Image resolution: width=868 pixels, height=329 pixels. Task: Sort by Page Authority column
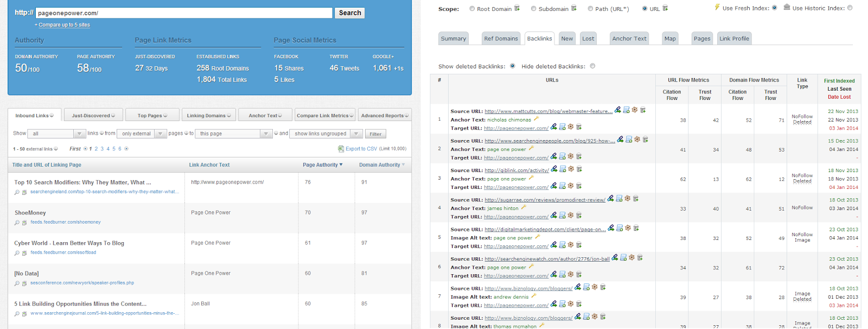(x=323, y=165)
